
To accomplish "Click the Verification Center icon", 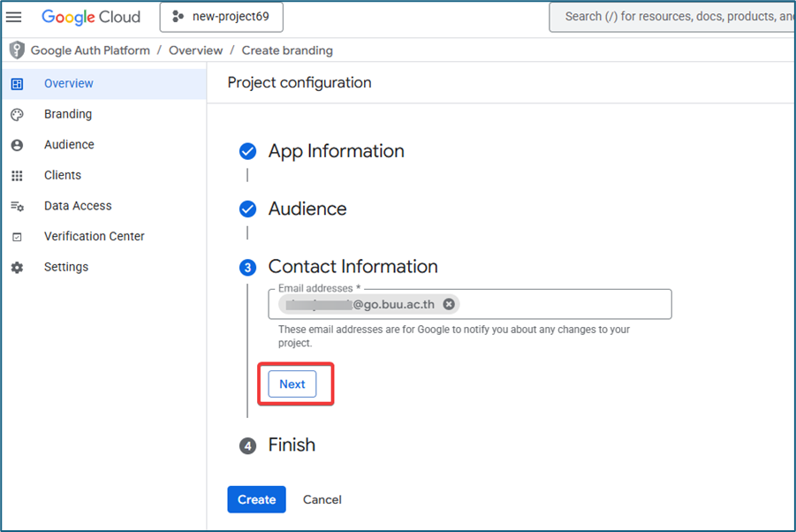I will coord(17,237).
